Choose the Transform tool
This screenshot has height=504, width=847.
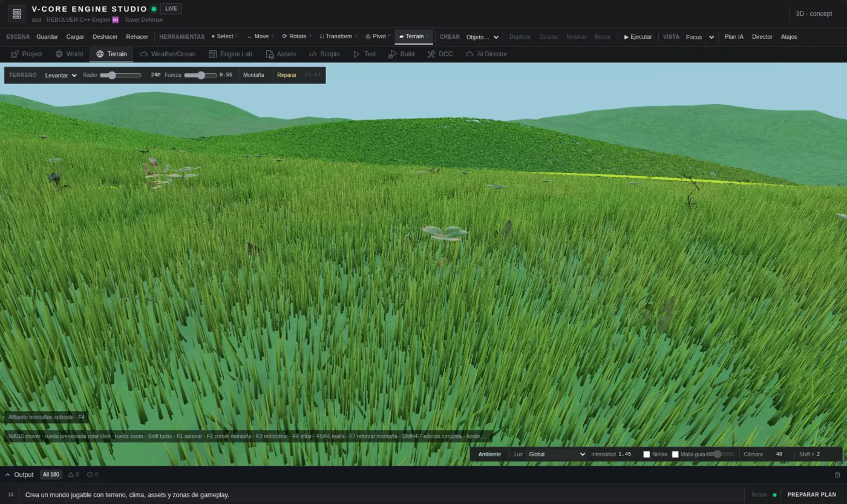[338, 36]
